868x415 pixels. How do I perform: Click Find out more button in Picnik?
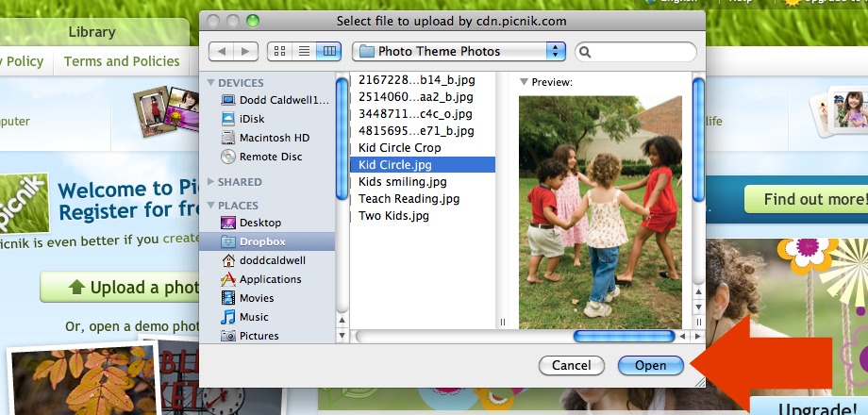click(806, 199)
